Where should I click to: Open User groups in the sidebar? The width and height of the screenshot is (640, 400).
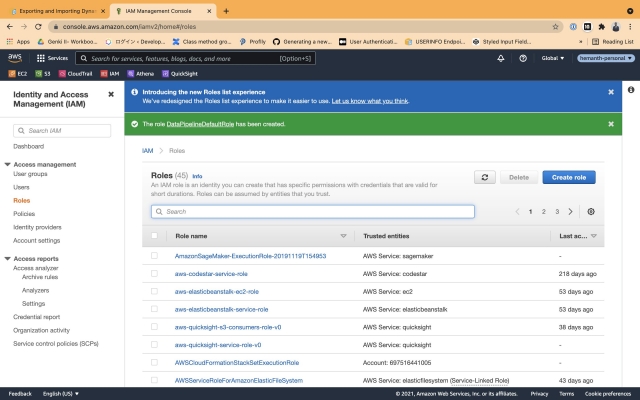point(30,174)
